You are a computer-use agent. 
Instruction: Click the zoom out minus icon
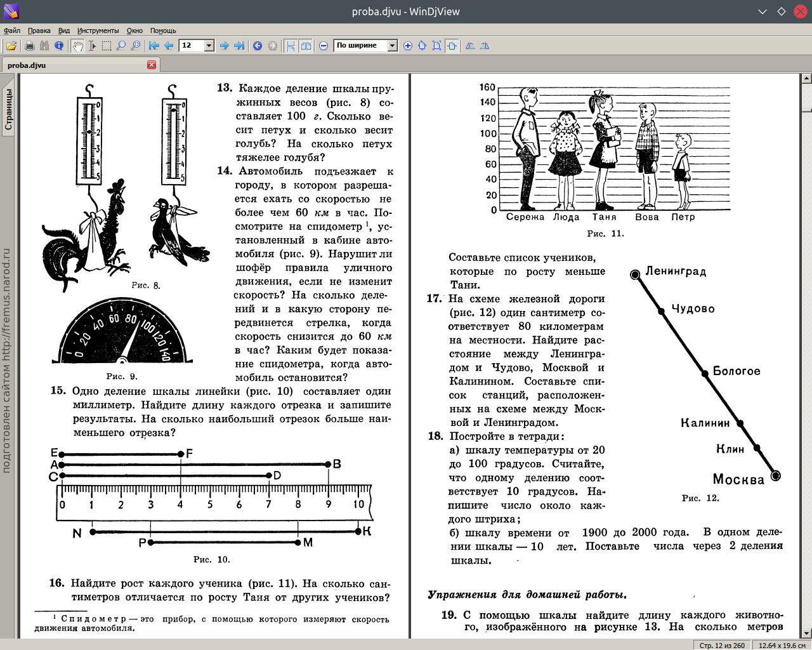tap(324, 46)
